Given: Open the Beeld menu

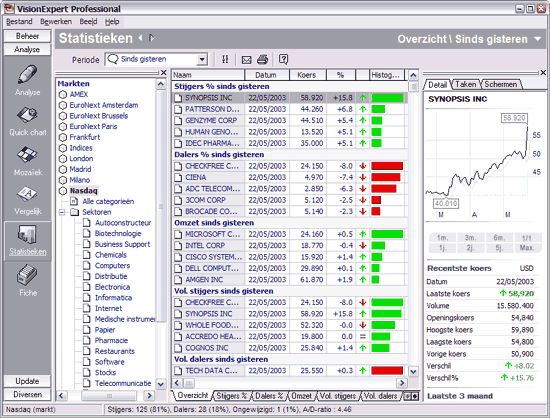Looking at the screenshot, I should tap(88, 22).
